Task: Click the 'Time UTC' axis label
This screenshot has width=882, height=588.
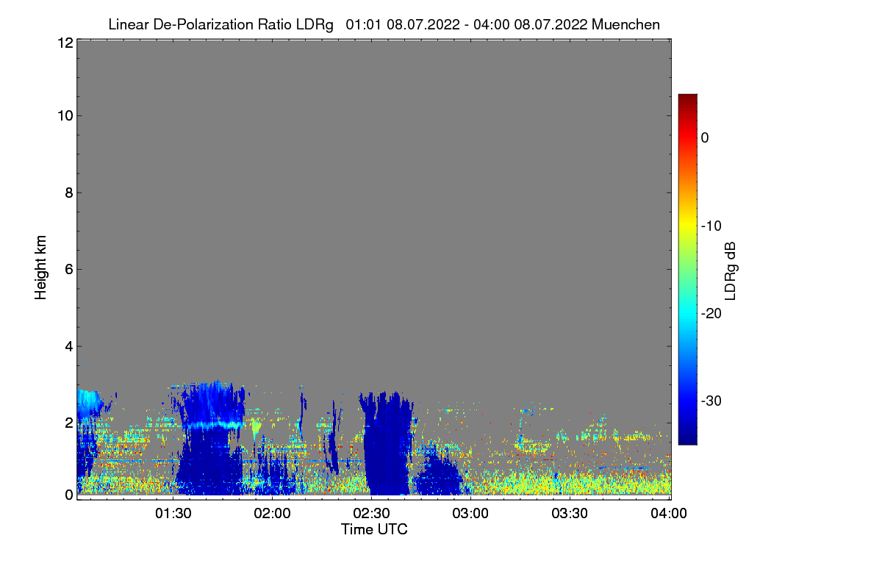Action: point(373,529)
